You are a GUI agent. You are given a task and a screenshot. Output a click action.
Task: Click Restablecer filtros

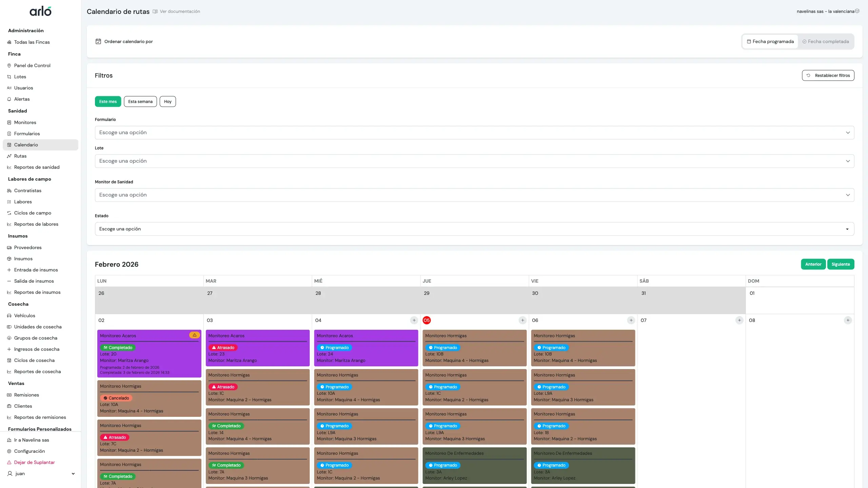pos(828,75)
